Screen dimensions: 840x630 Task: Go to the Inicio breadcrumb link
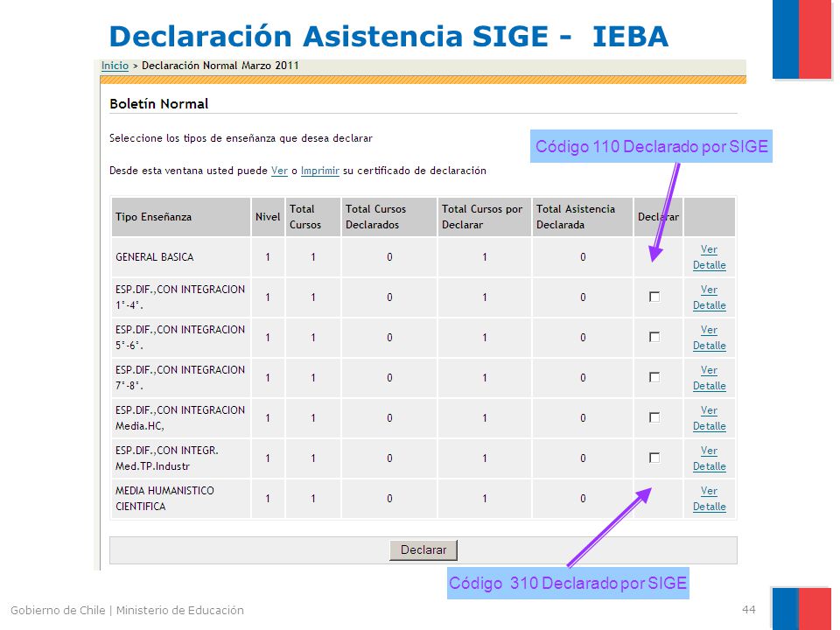point(115,66)
